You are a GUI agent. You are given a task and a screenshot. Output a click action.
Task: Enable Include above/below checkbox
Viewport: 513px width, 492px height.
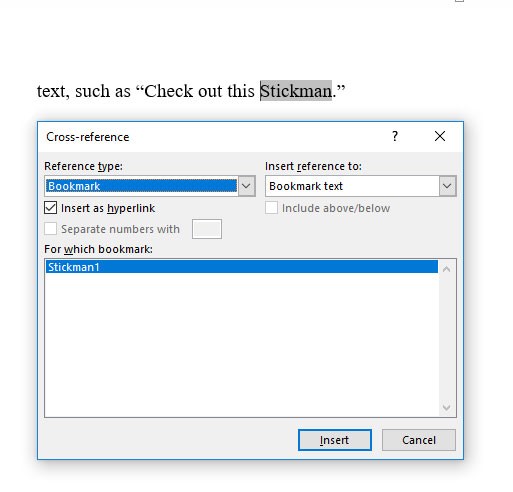[x=271, y=208]
